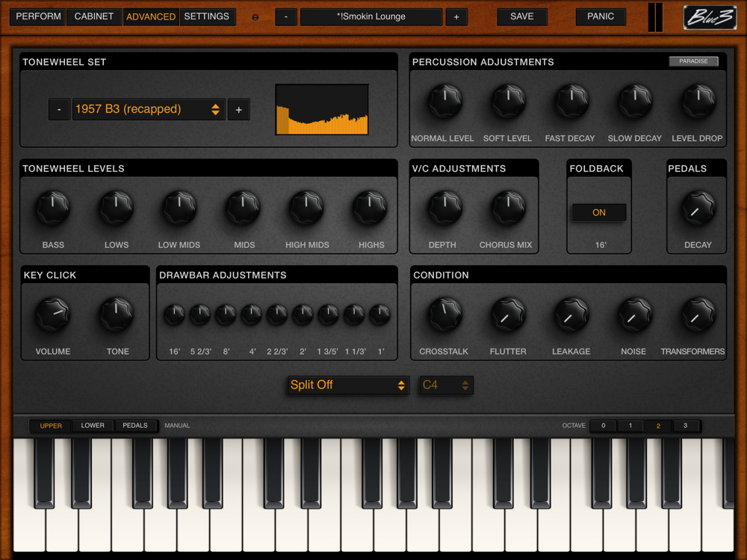Click the pedals DECAY knob

[698, 208]
